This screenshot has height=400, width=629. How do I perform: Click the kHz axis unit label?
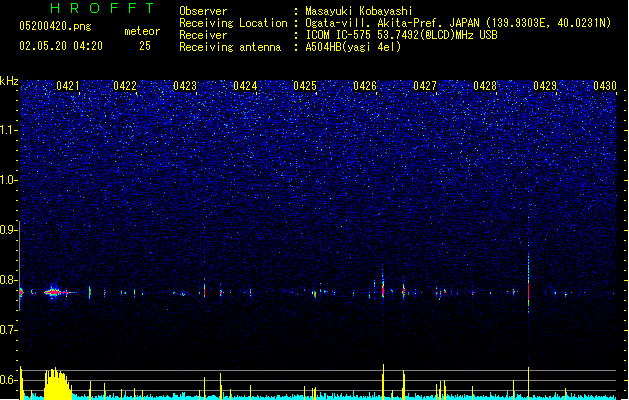click(9, 81)
